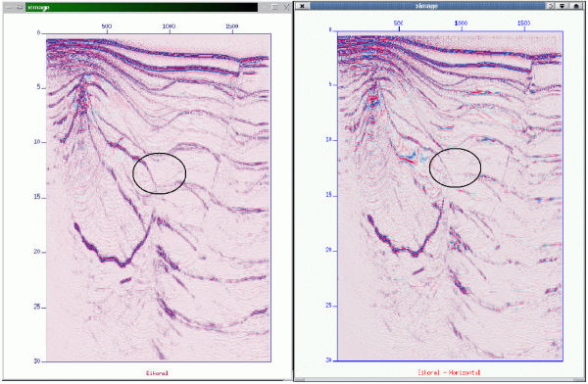Click inside the black ellipse on the Eikonal plot
The width and height of the screenshot is (588, 384).
click(160, 173)
